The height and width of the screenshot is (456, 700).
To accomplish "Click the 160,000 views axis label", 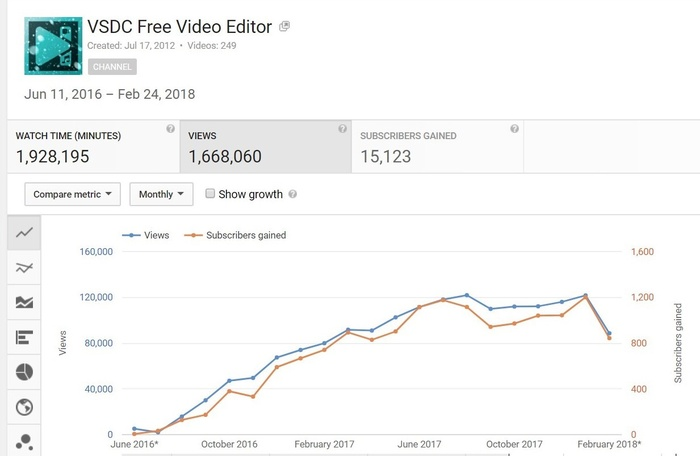I will [x=96, y=251].
